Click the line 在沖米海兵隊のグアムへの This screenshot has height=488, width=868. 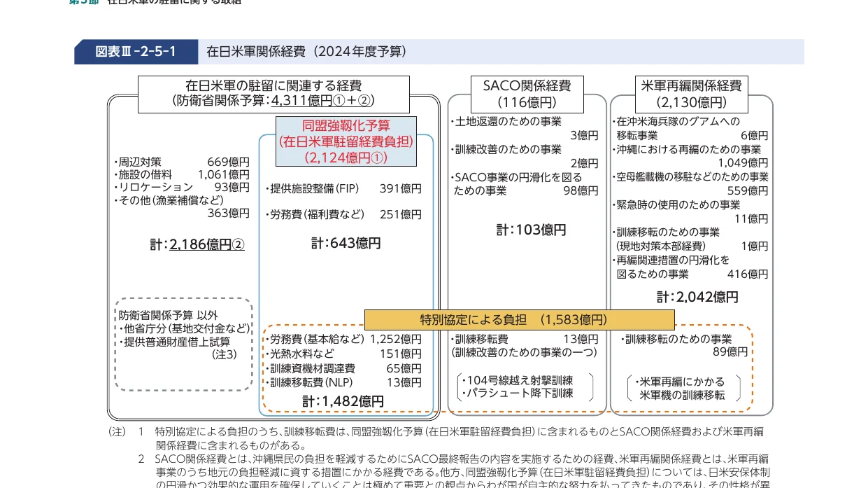click(676, 121)
